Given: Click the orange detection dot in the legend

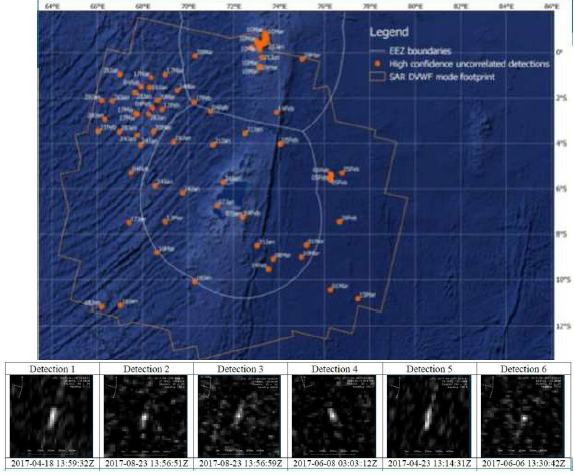Looking at the screenshot, I should point(378,64).
